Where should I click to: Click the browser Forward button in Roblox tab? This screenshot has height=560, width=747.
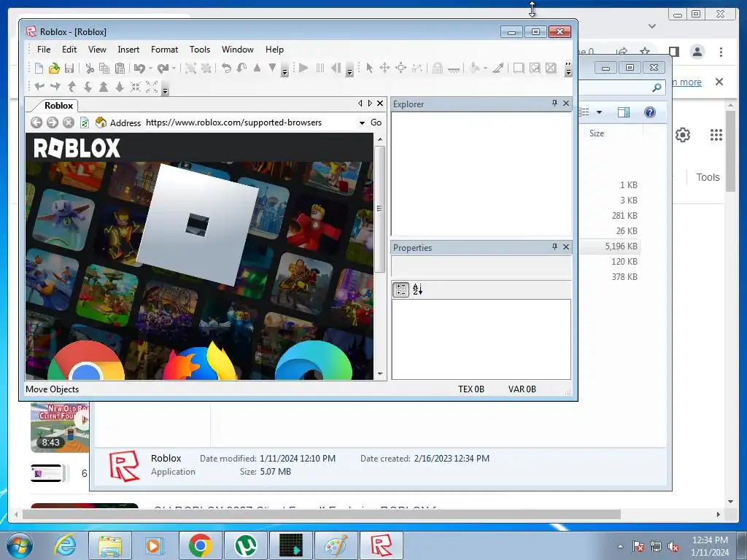pos(53,122)
